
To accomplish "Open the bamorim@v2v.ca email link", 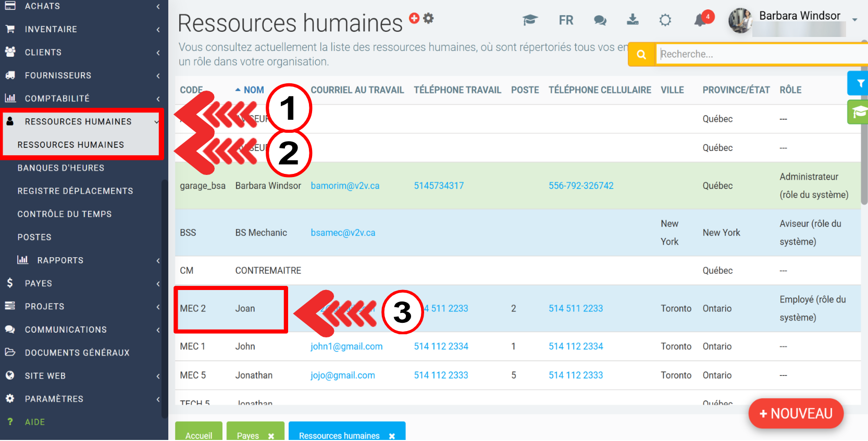I will (345, 186).
